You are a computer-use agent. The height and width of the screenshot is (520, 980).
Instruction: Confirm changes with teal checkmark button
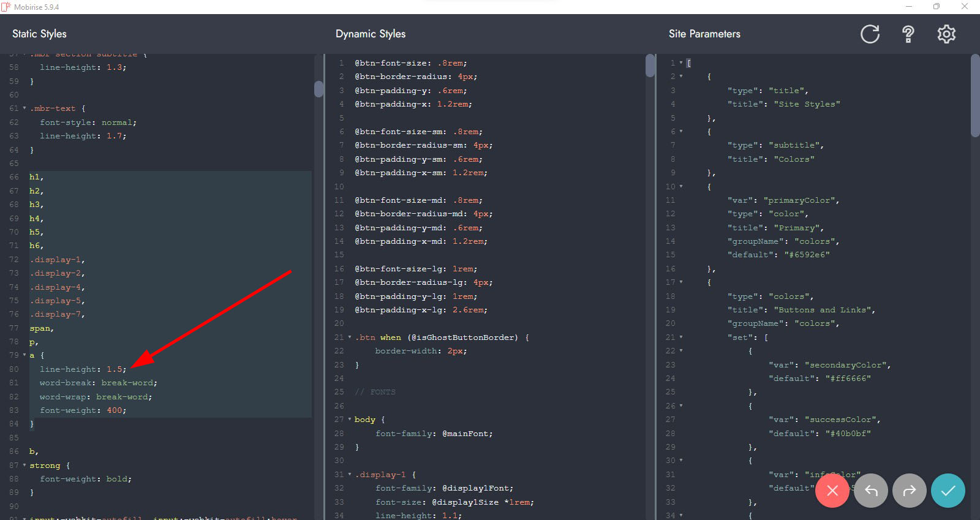pos(948,491)
